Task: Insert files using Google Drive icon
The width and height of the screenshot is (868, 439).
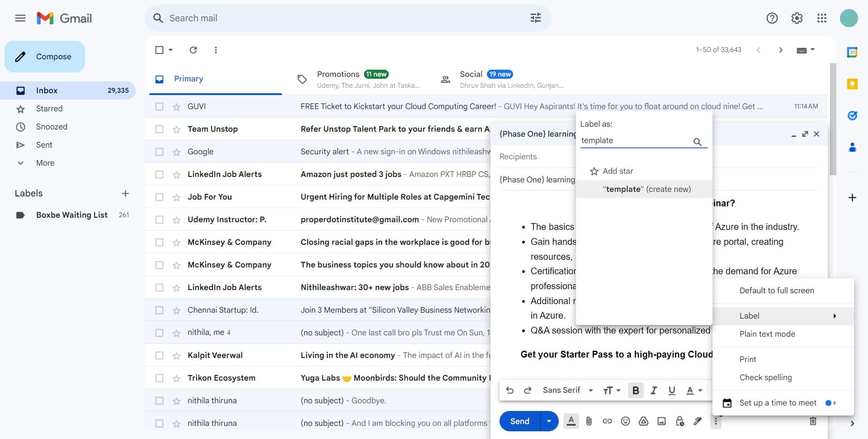Action: pos(643,421)
